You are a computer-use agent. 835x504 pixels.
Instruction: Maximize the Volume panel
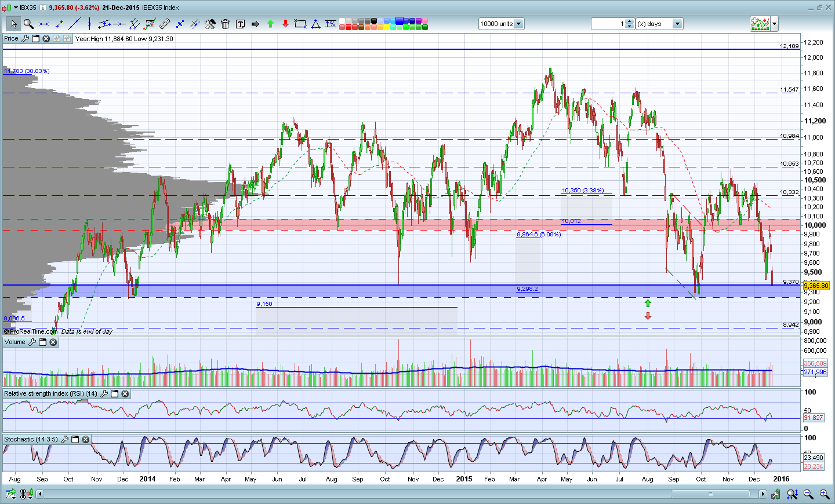(42, 342)
